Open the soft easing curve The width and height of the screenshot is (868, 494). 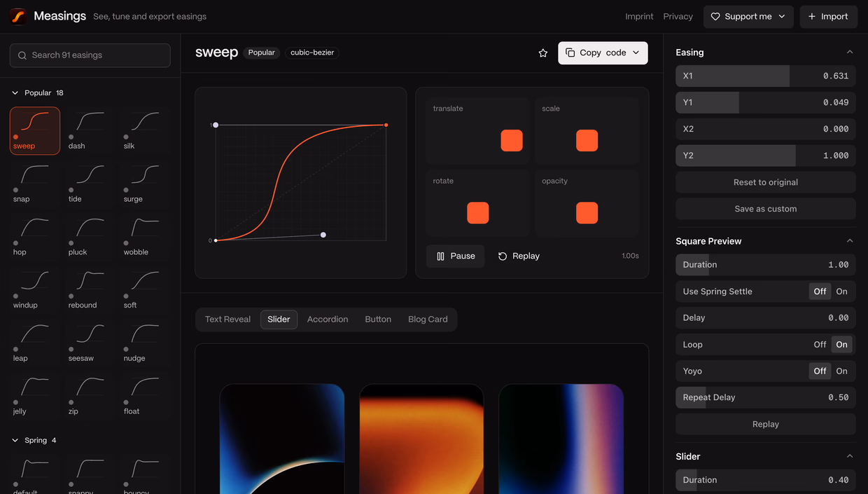[146, 290]
